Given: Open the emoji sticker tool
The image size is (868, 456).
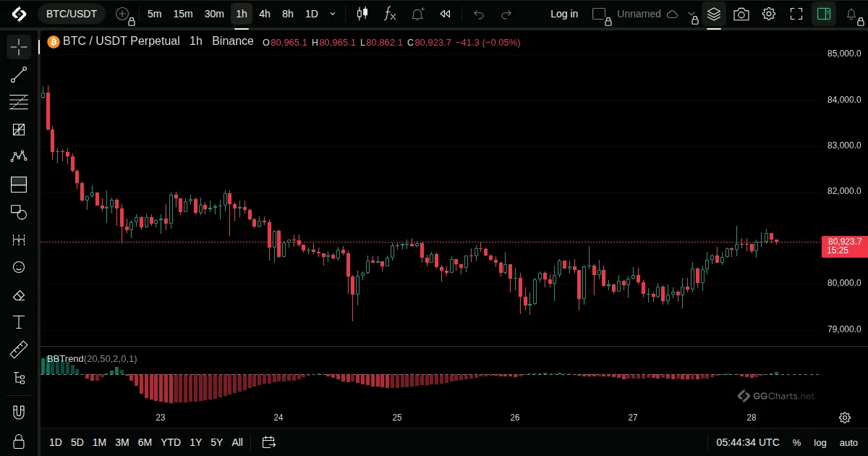Looking at the screenshot, I should [x=19, y=267].
